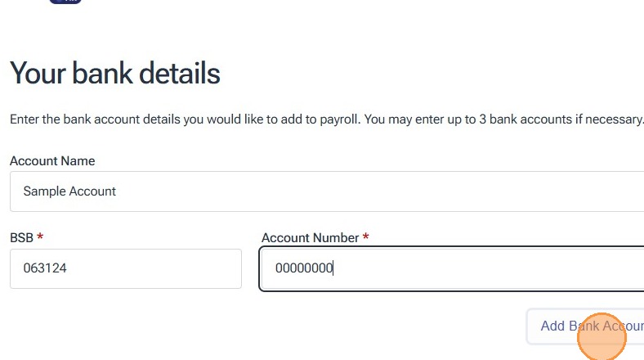Click the "Account Number" field label

310,238
